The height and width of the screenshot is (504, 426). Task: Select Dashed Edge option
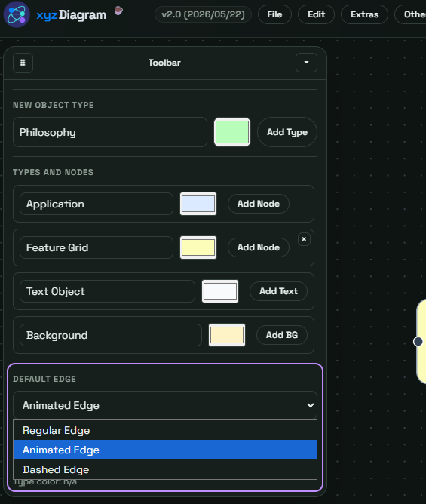coord(165,469)
